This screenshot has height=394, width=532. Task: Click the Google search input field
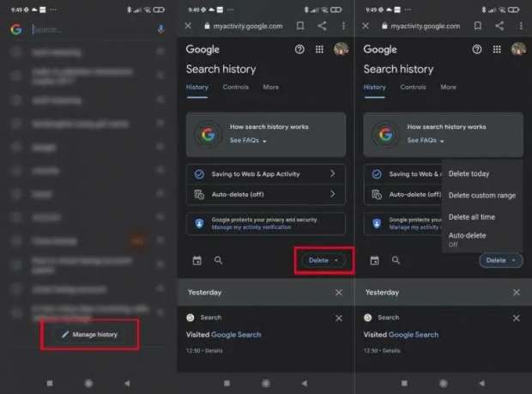point(90,29)
